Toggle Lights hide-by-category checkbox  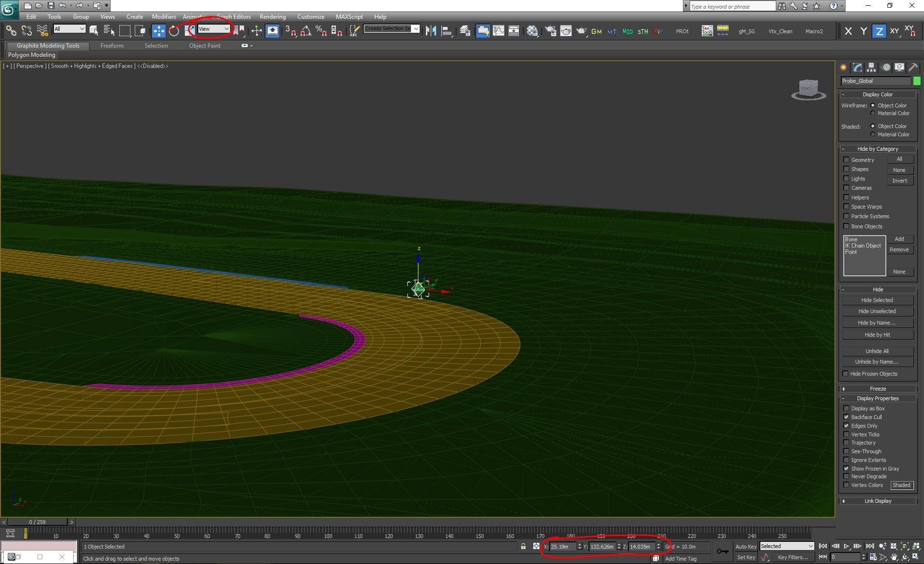pyautogui.click(x=846, y=179)
